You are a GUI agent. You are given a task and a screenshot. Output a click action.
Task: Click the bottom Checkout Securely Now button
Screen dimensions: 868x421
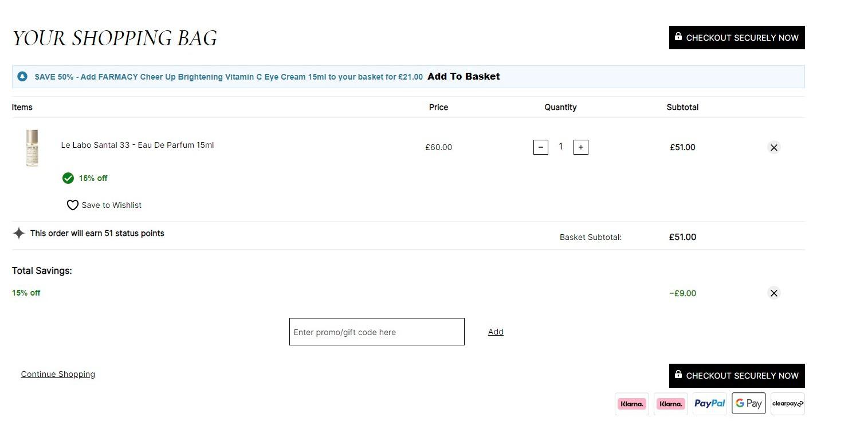click(737, 376)
